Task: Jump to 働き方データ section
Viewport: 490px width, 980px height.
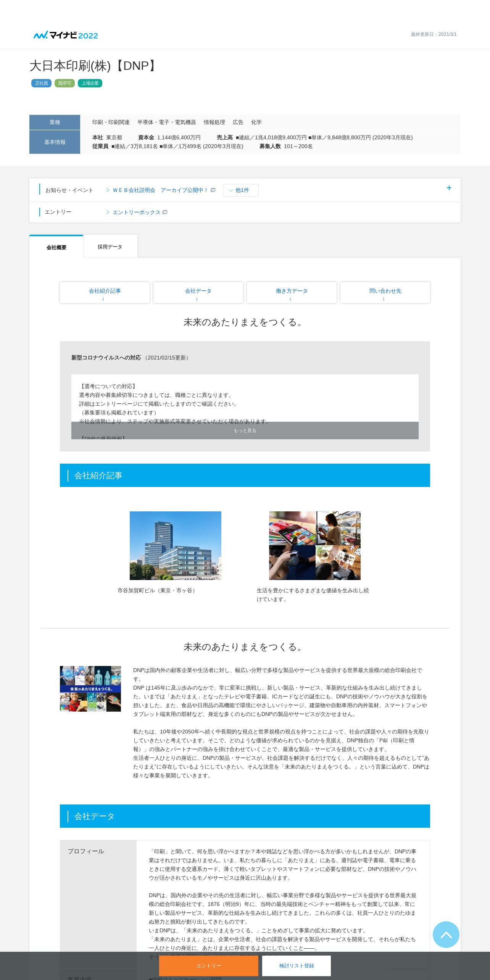Action: (292, 292)
